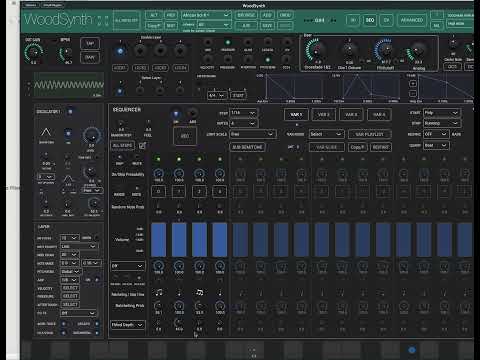Adjust the oscillator Level knob
Screen dimensions: 480x360
[91, 136]
